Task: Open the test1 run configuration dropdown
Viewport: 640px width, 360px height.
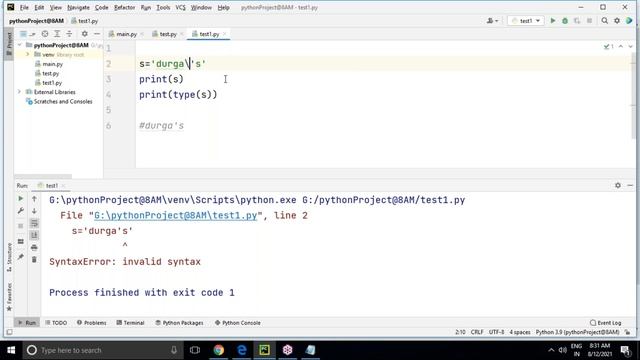Action: tap(526, 20)
